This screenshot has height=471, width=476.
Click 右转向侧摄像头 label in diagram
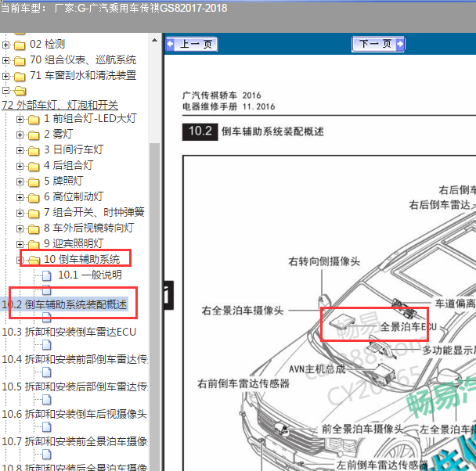point(324,261)
